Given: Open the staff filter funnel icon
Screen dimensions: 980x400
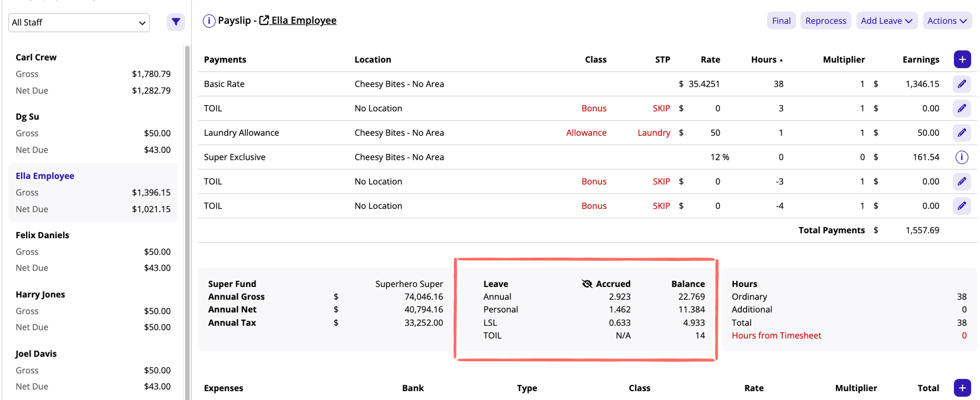Looking at the screenshot, I should click(x=176, y=22).
